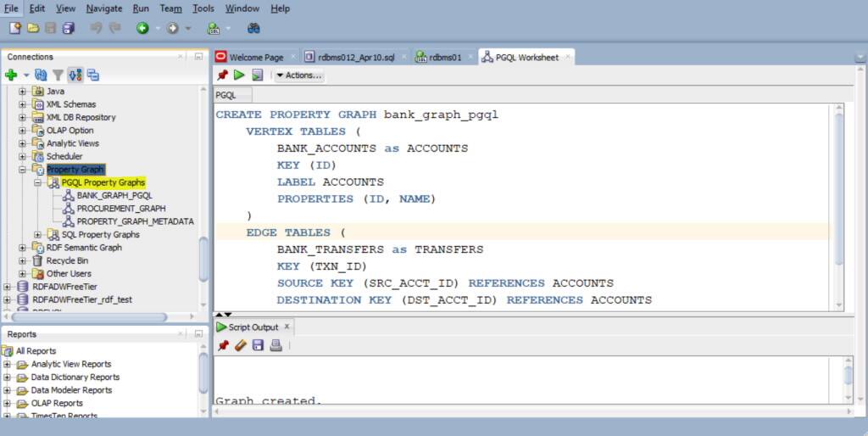This screenshot has height=436, width=868.
Task: Click the Run Script icon in PGQL toolbar
Action: coord(258,75)
